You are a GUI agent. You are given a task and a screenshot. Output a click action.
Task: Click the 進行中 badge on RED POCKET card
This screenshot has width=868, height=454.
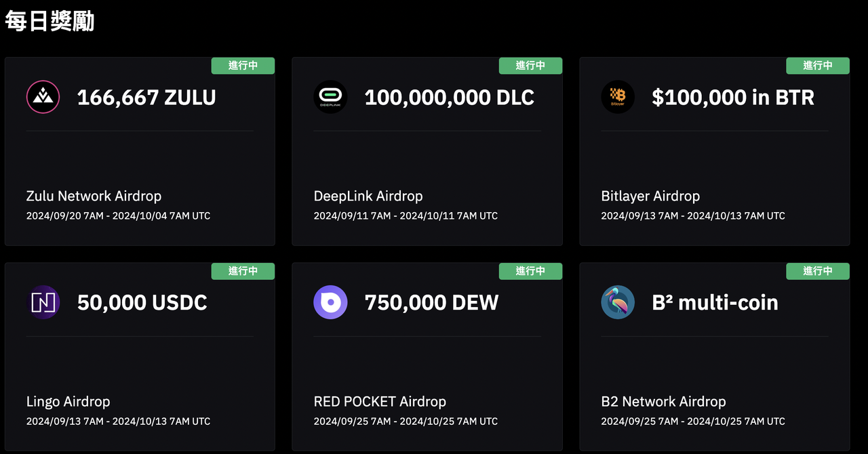click(x=530, y=271)
